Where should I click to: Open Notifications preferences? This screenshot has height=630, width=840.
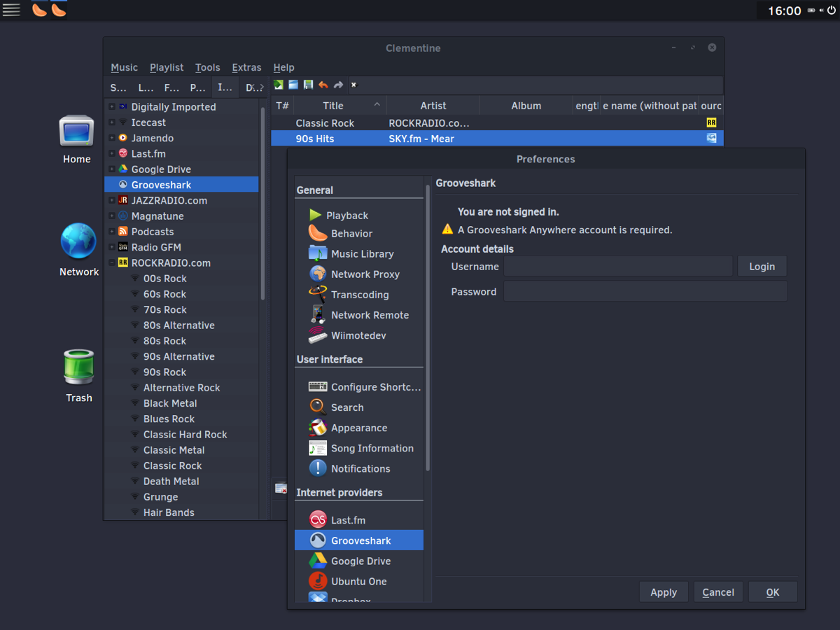pyautogui.click(x=349, y=468)
